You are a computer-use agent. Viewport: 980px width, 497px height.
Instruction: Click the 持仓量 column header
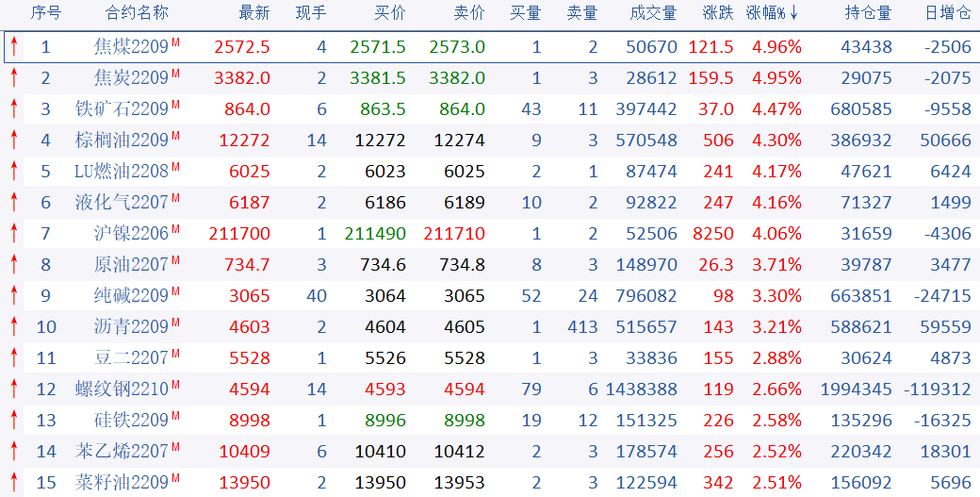pyautogui.click(x=868, y=13)
